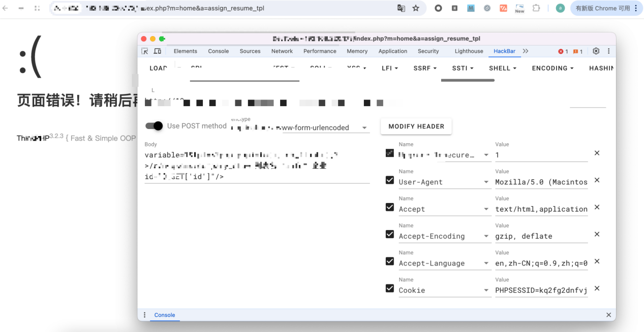Uncheck the Cookie header checkbox
Image resolution: width=644 pixels, height=332 pixels.
point(390,288)
